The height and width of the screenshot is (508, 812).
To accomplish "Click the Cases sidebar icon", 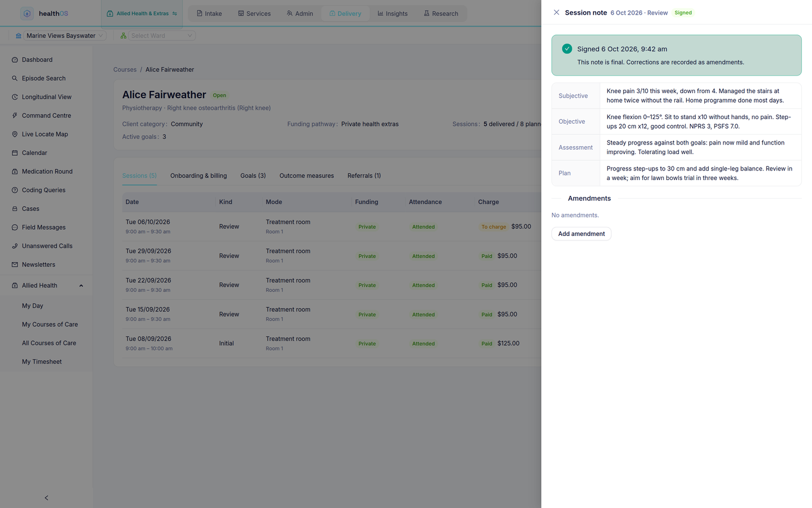I will click(x=15, y=209).
